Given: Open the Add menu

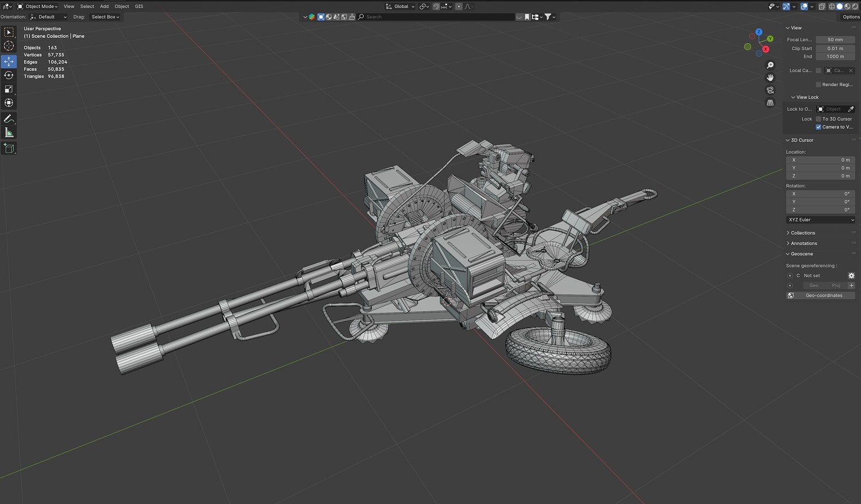Looking at the screenshot, I should 104,6.
